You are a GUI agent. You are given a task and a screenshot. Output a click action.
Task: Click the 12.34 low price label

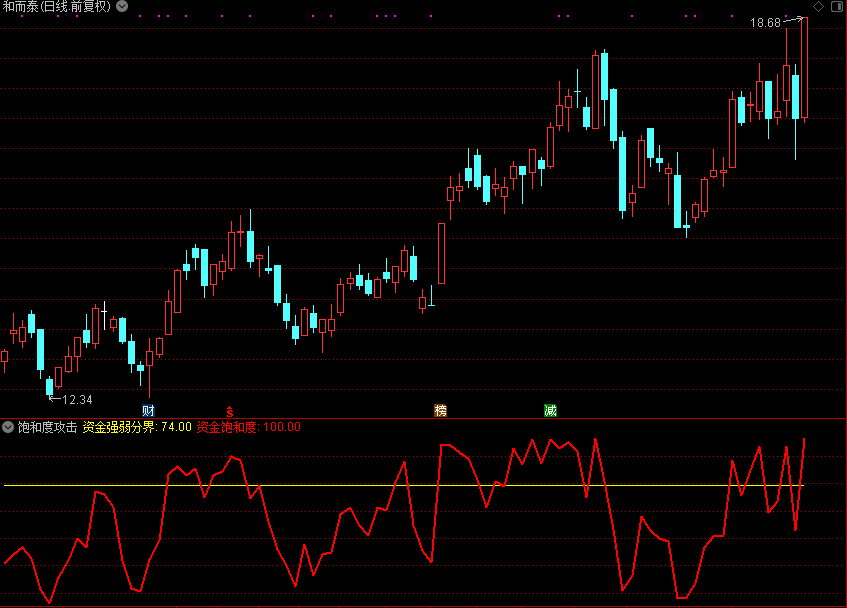pyautogui.click(x=77, y=400)
